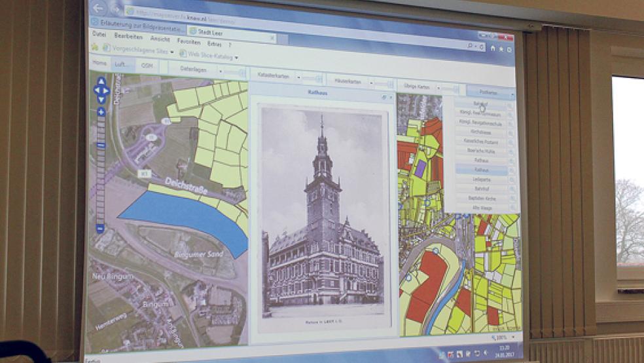Open the browser favorites star icon
The image size is (644, 363).
click(x=501, y=48)
